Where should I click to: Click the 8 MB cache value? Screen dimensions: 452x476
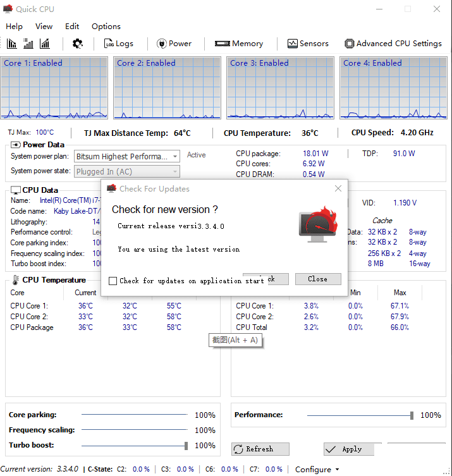pos(376,264)
